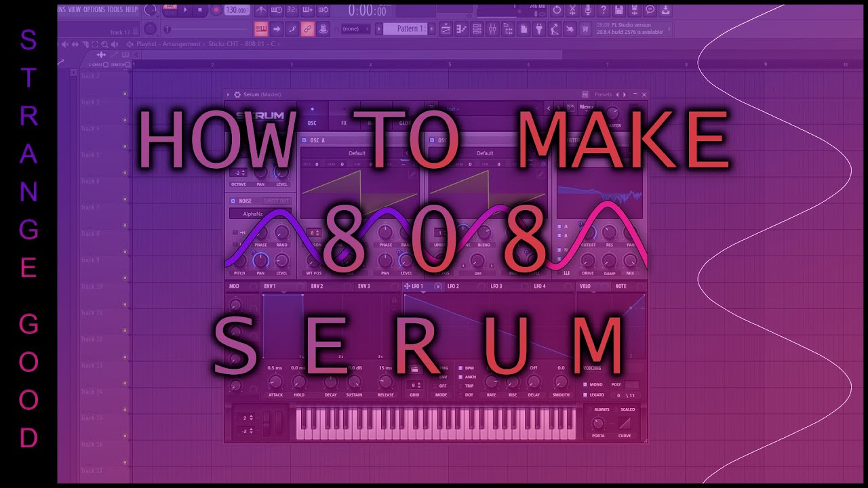The width and height of the screenshot is (868, 488).
Task: Open the VIEW menu in FL Studio
Action: coord(75,9)
